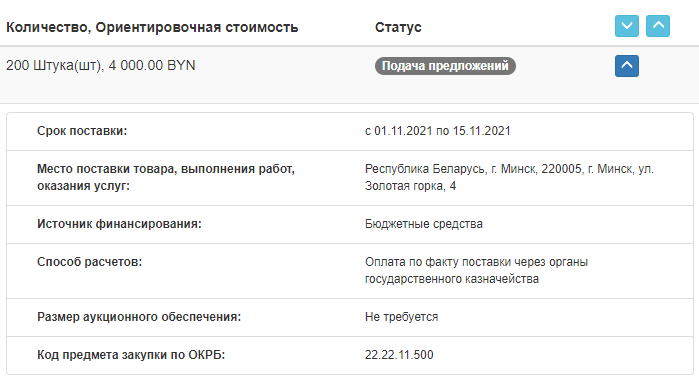
Task: Click the 'Размер аукционного обеспечения:' label
Action: click(x=139, y=317)
